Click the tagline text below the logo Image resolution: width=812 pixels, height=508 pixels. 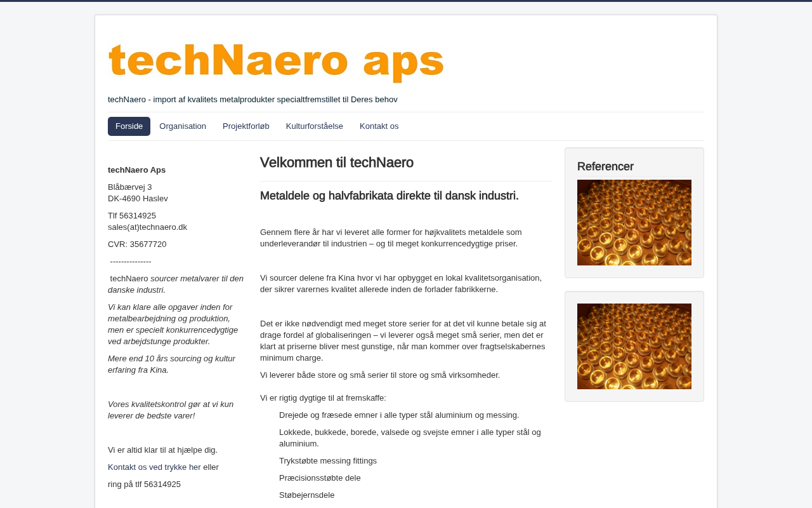252,100
